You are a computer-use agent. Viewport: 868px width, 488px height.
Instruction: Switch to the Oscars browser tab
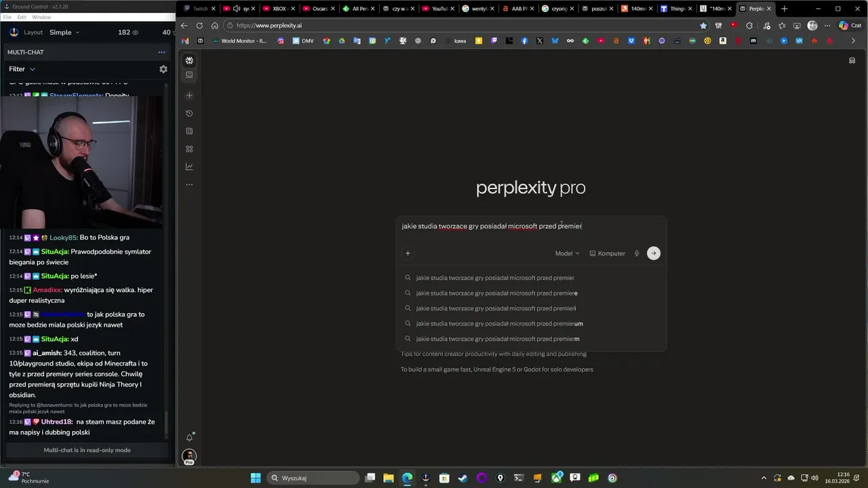tap(319, 9)
